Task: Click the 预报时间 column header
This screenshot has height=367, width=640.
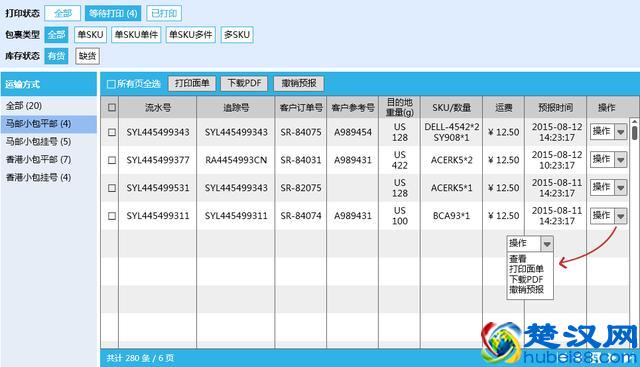Action: click(556, 107)
